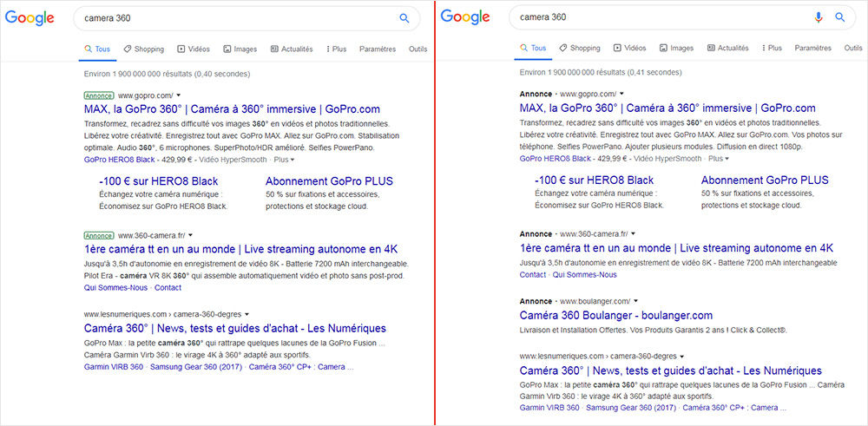Open 'Caméra 360 Boulanger - boulanger.com' ad

tap(616, 315)
